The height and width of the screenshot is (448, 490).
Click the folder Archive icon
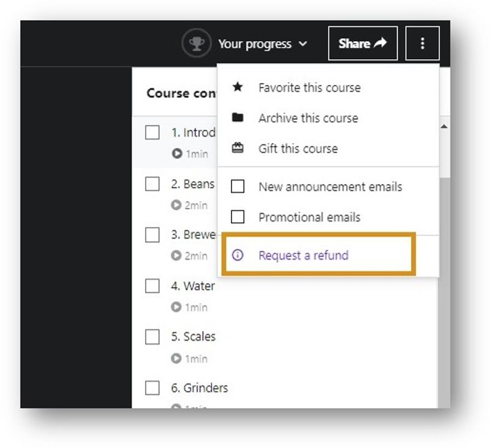(x=238, y=118)
